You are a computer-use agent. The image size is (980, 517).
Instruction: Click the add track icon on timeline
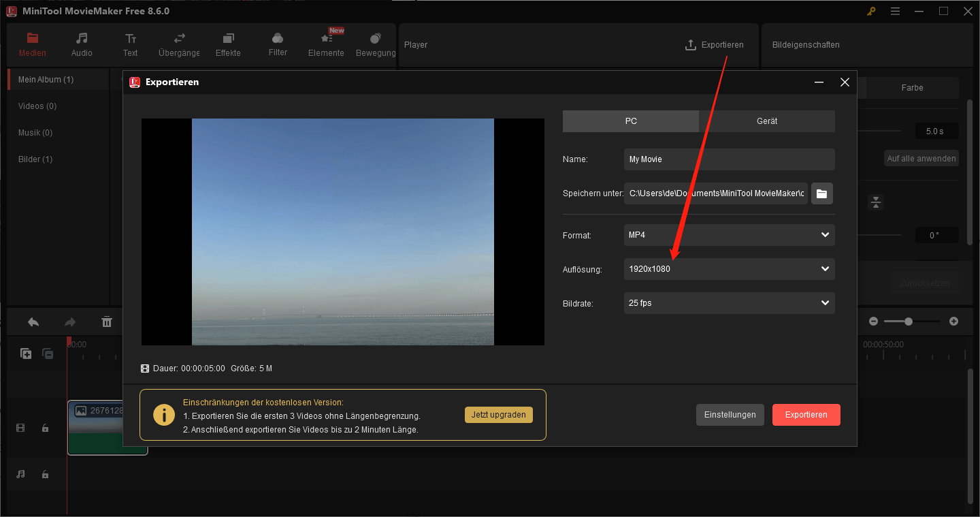26,354
